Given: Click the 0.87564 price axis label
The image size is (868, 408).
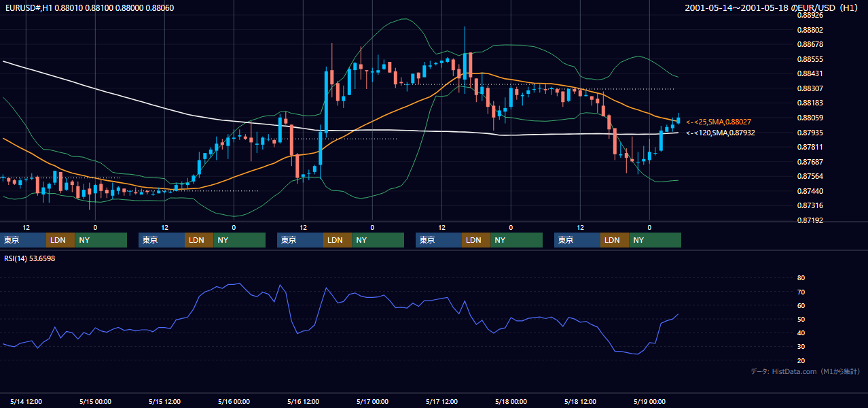Looking at the screenshot, I should (809, 176).
